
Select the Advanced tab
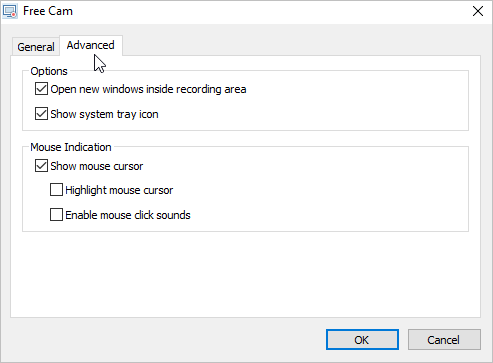click(x=91, y=45)
